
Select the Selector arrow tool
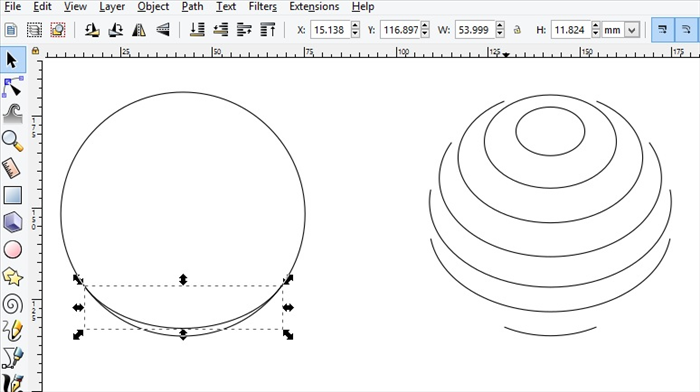(x=12, y=60)
